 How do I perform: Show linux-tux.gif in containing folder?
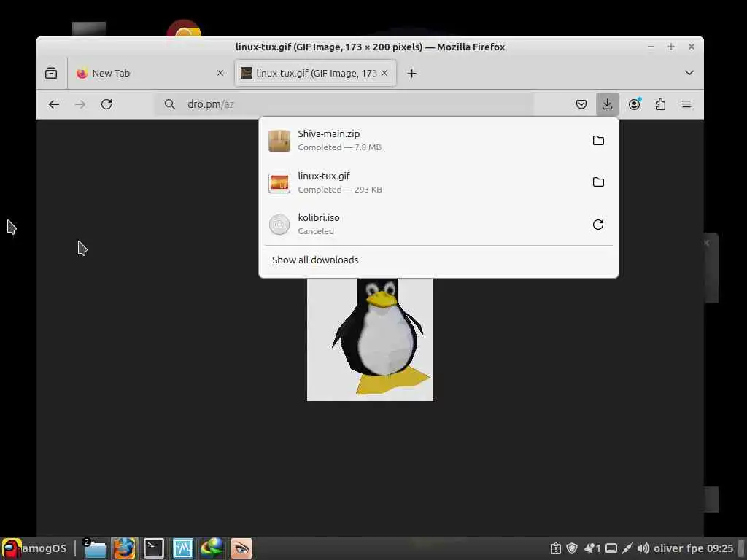(x=598, y=182)
